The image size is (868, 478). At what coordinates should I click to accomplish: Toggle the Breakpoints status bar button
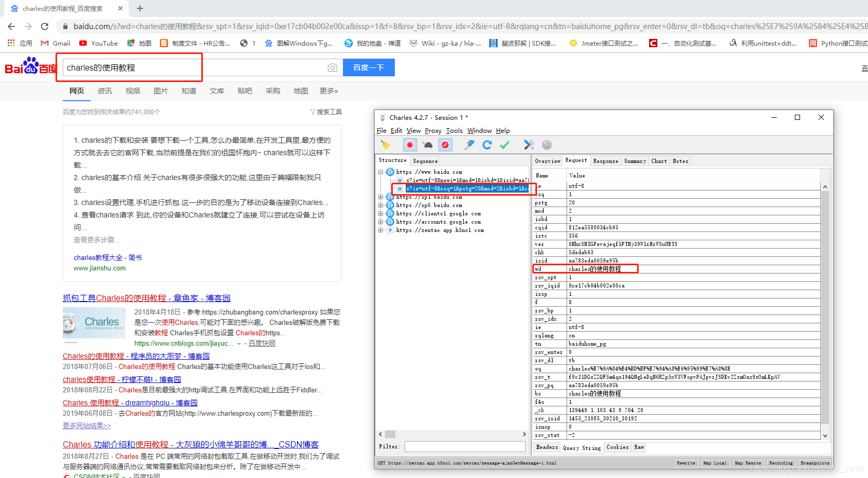coord(815,463)
